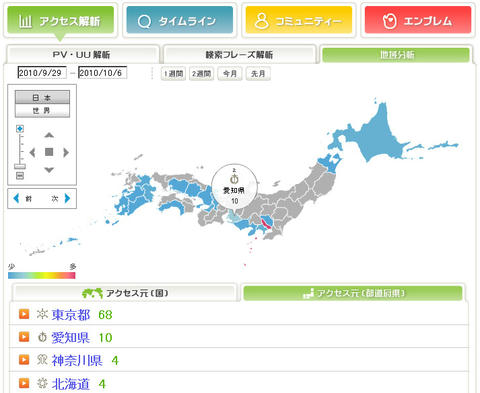Go to the エンブレム tab

click(418, 20)
